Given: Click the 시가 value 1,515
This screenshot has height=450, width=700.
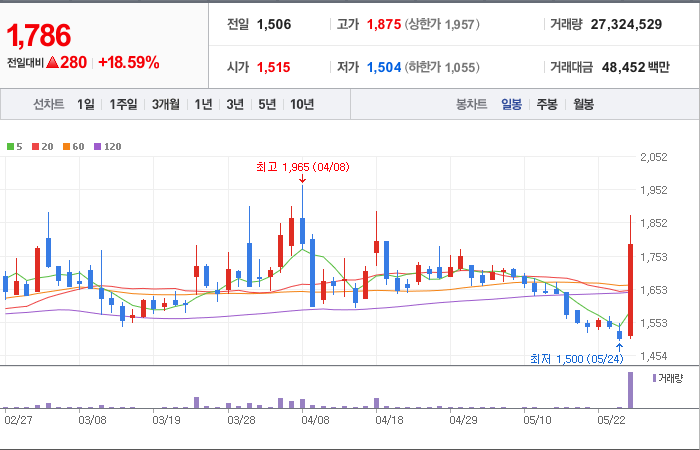Looking at the screenshot, I should point(273,67).
